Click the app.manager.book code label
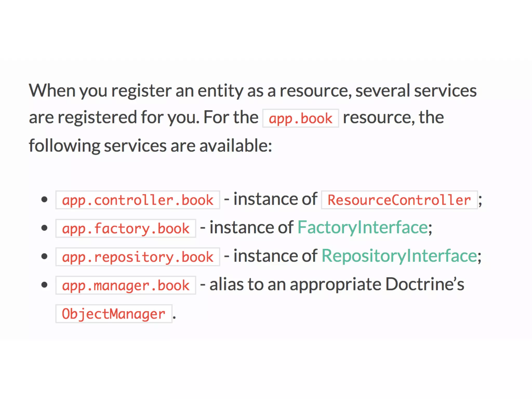Viewport: 532px width, 399px height. tap(126, 285)
